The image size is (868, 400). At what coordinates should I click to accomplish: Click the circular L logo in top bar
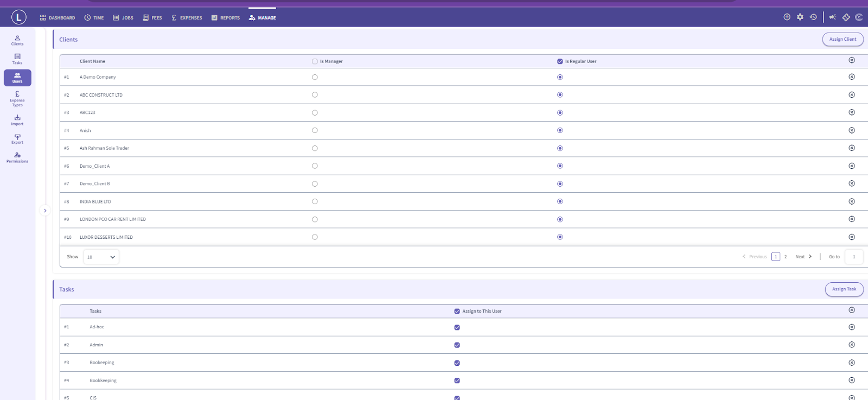[x=18, y=17]
